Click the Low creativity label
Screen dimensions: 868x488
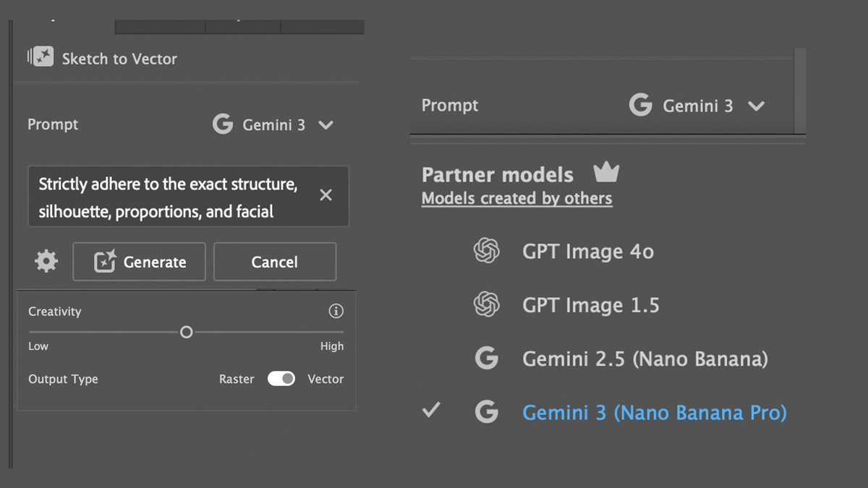click(x=38, y=346)
